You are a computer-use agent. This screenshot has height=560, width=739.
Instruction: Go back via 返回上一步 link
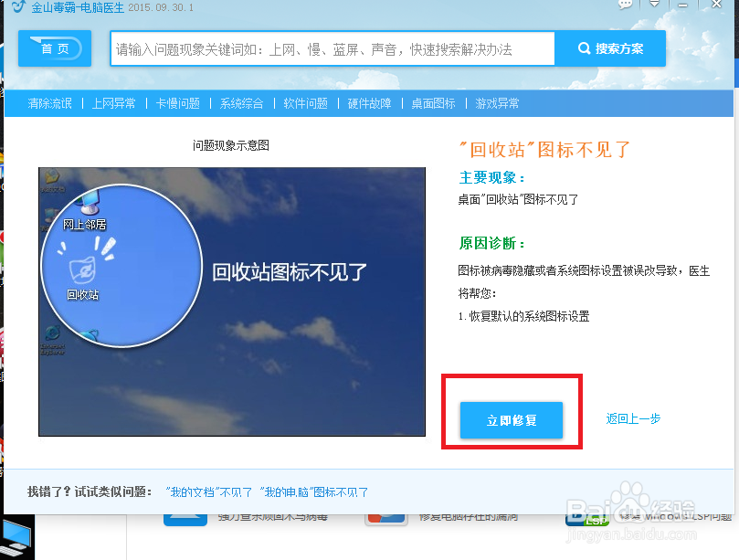633,418
